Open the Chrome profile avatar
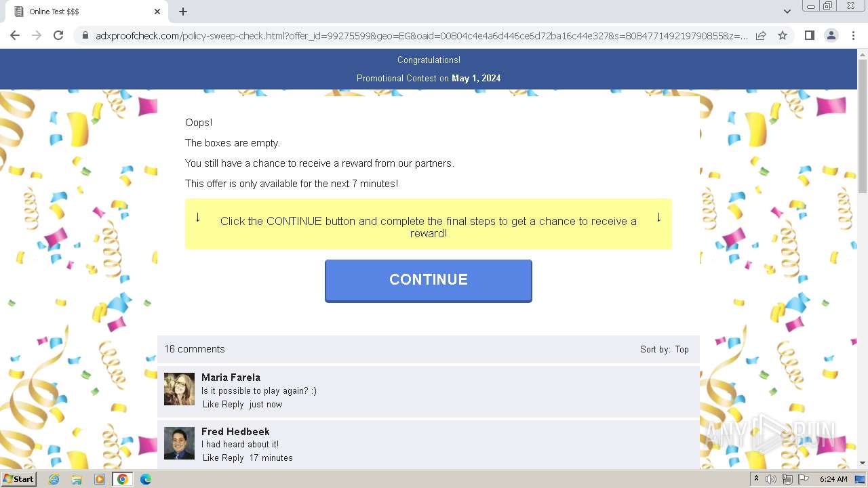 tap(831, 35)
